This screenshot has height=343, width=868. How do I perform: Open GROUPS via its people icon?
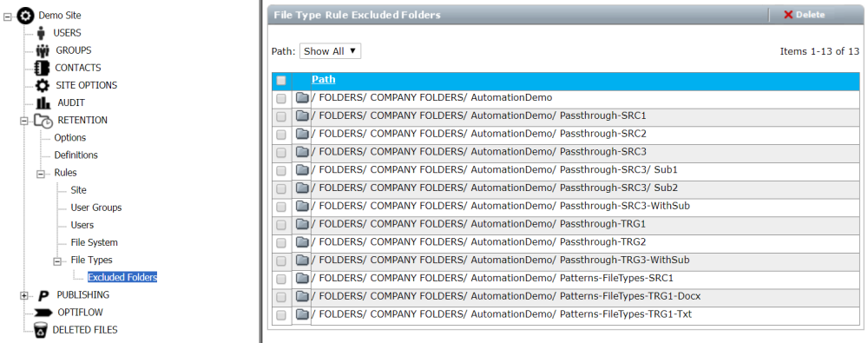tap(43, 50)
